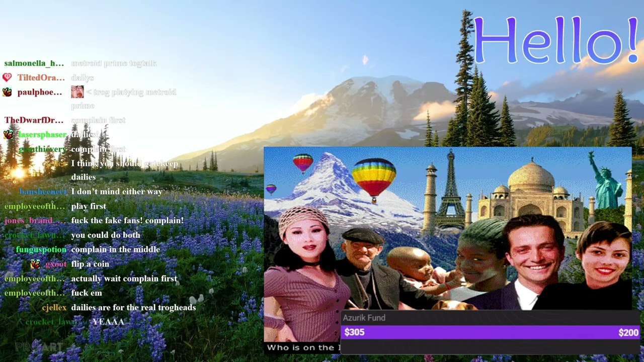
Task: Click employeeofth… beside "fuck em"
Action: pos(35,293)
